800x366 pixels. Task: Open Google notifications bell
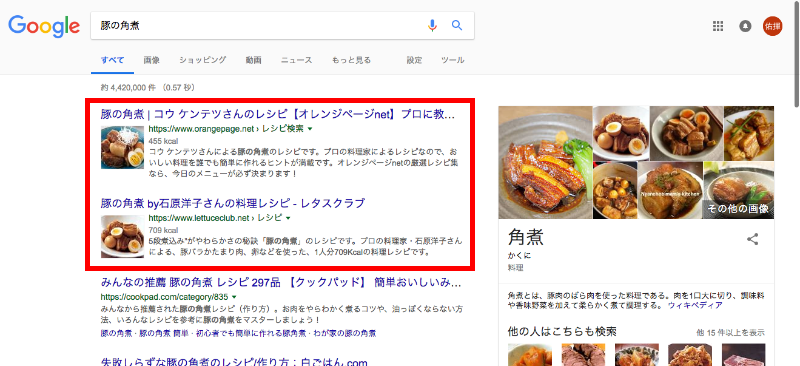[x=745, y=27]
